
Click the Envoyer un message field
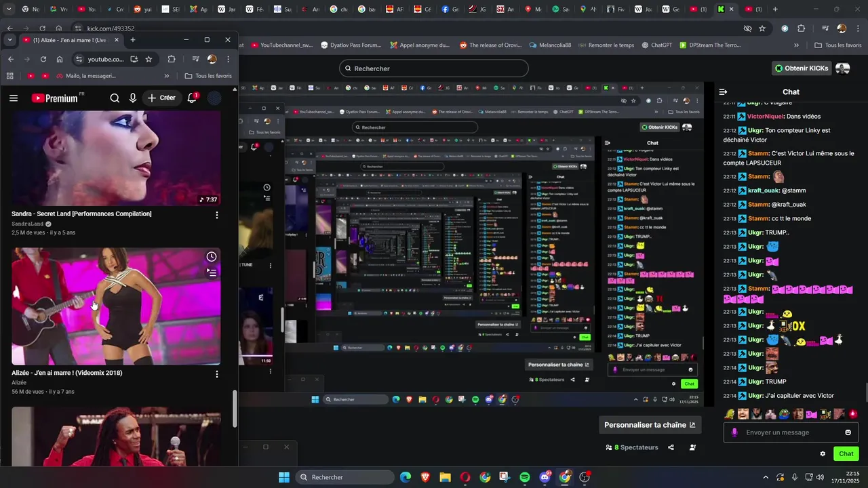(790, 432)
